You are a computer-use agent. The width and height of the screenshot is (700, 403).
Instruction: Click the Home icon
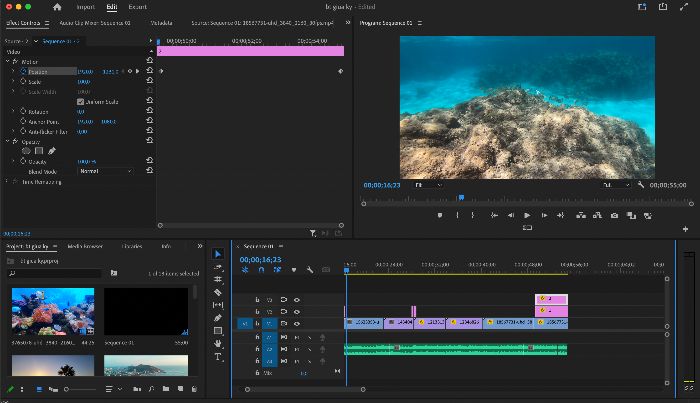tap(57, 7)
